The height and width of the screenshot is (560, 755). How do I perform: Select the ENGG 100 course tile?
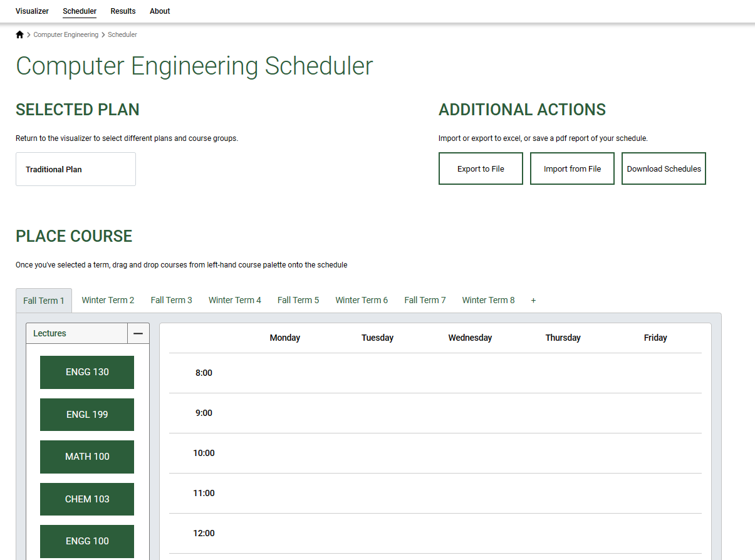(x=86, y=541)
